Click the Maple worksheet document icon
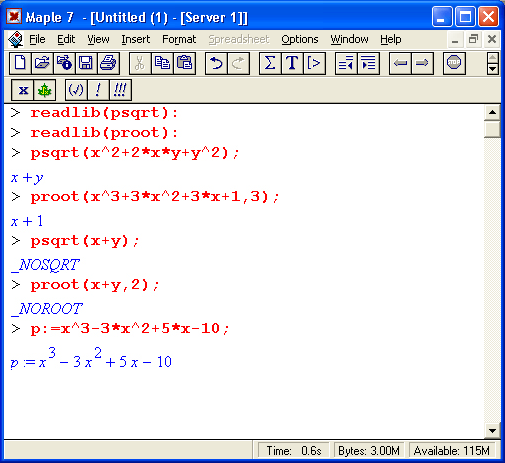Screen dimensions: 505x463 15,39
